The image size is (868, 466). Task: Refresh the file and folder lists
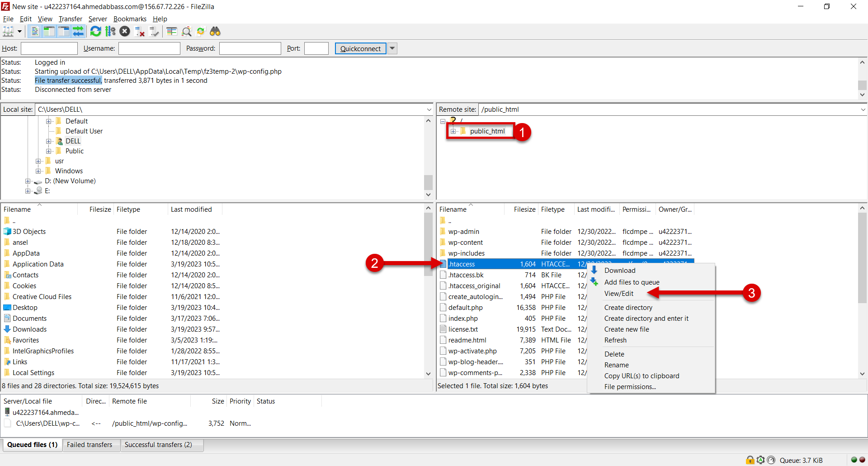(x=95, y=31)
